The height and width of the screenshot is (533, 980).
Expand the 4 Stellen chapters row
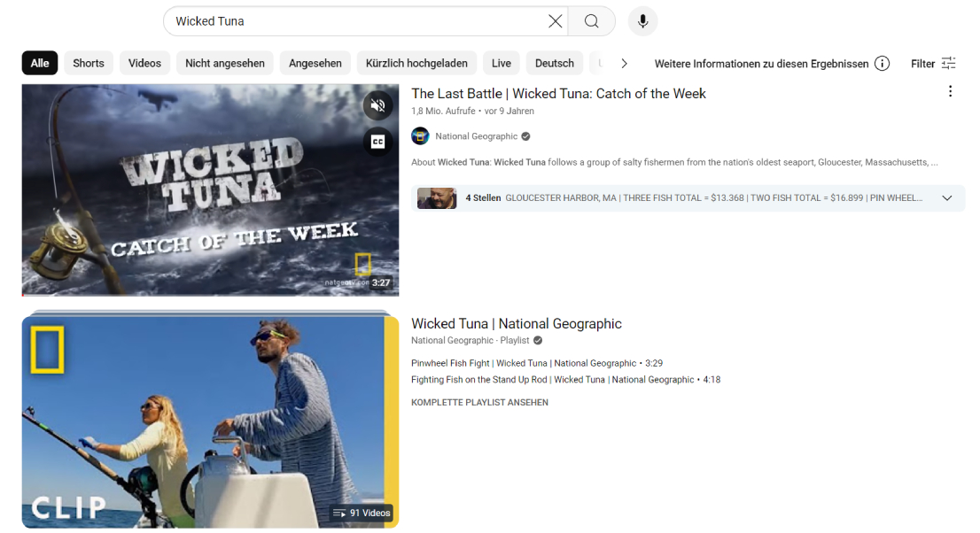tap(688, 198)
